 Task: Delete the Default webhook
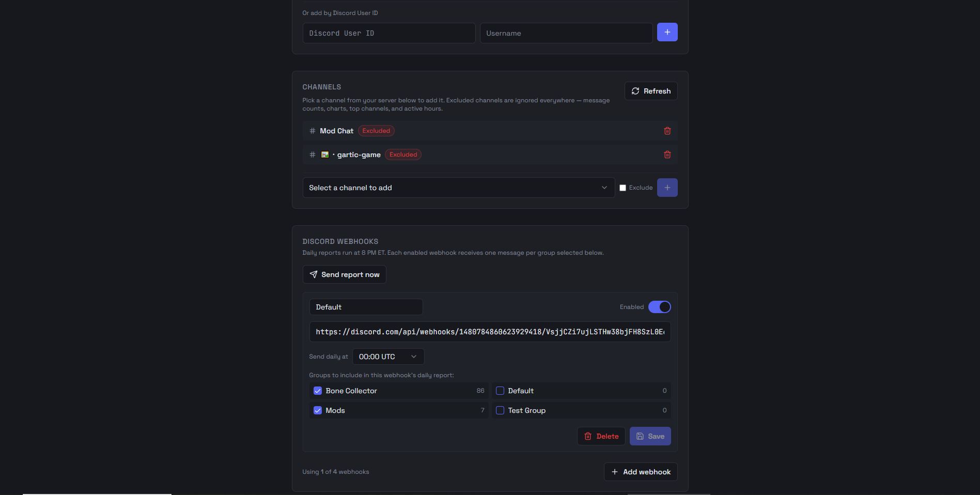(601, 436)
